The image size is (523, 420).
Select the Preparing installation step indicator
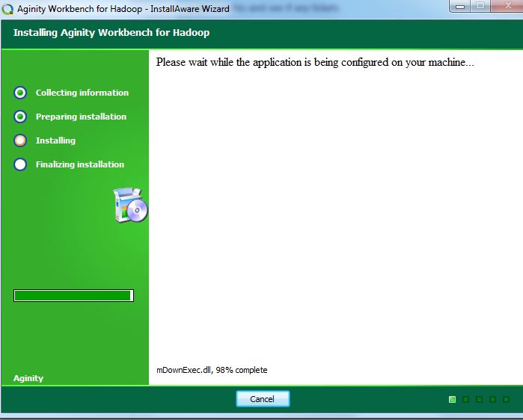20,117
